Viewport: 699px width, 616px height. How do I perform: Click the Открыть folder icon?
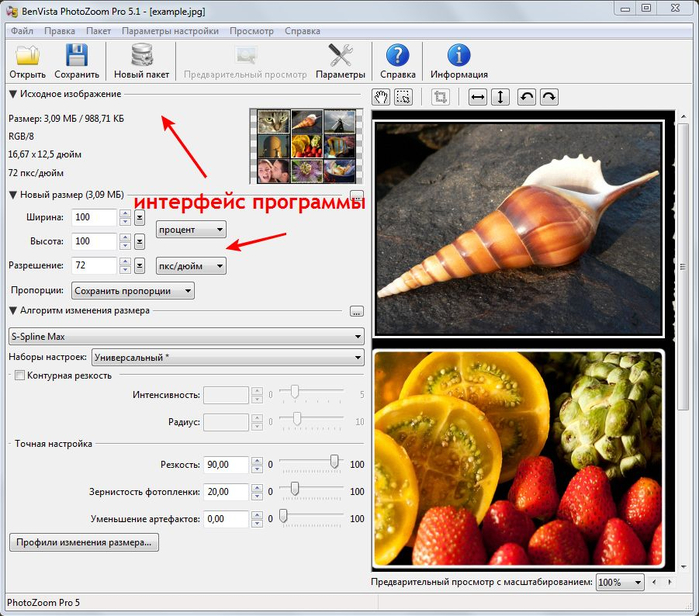(x=27, y=56)
